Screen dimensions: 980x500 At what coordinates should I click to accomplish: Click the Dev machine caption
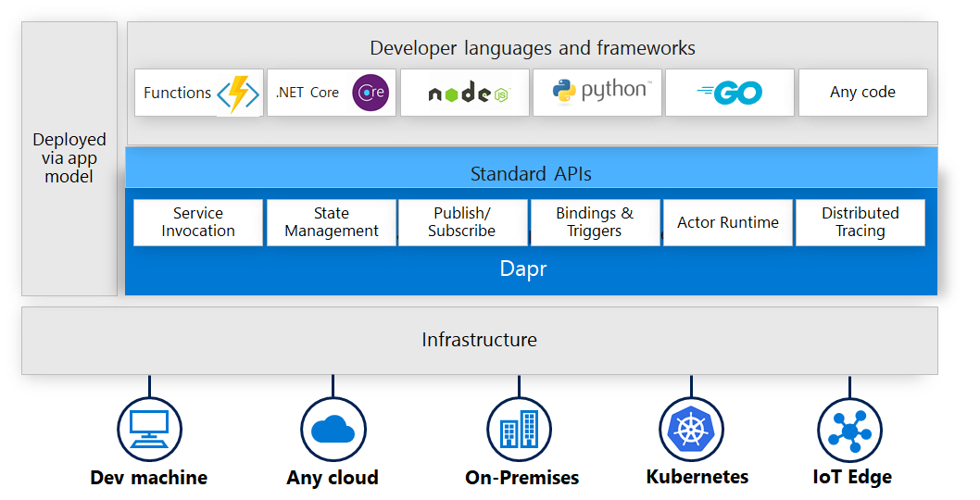(x=149, y=478)
